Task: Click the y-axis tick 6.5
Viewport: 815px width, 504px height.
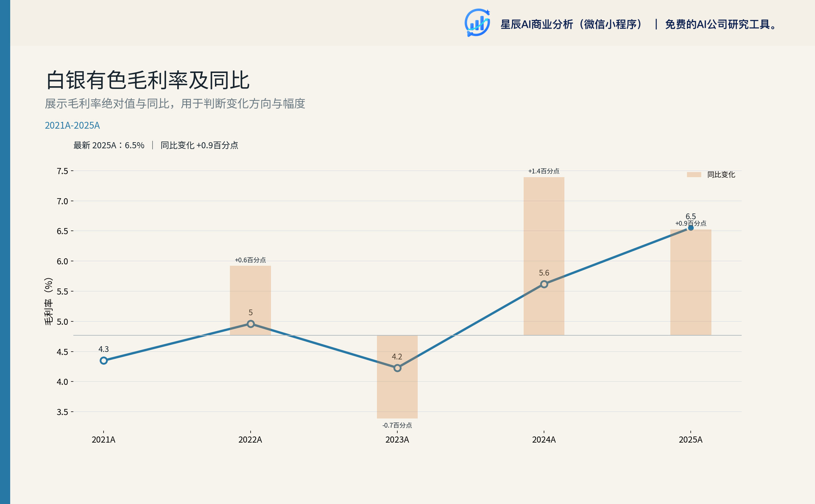Action: click(62, 231)
